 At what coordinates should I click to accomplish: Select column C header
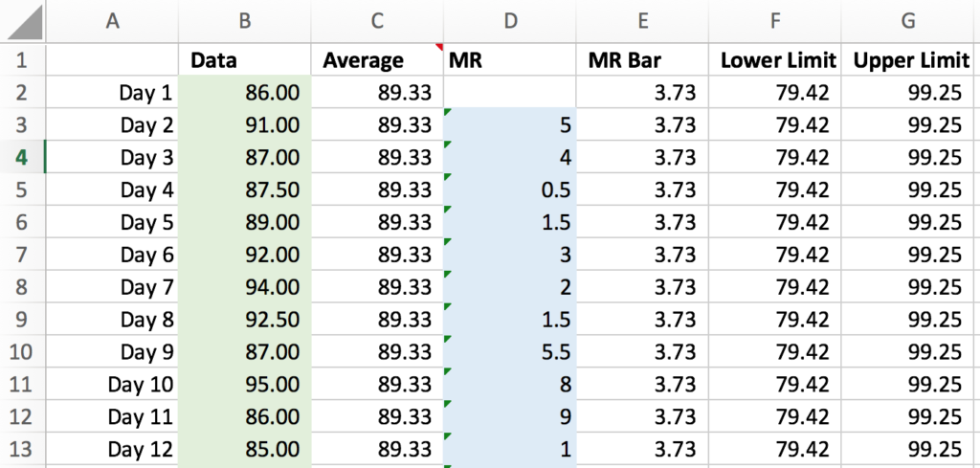coord(377,21)
